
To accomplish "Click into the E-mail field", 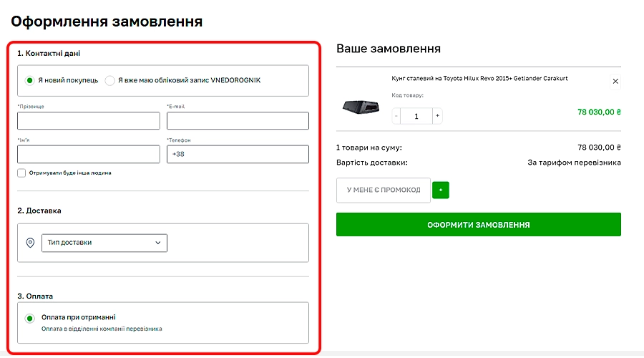I will click(x=238, y=120).
